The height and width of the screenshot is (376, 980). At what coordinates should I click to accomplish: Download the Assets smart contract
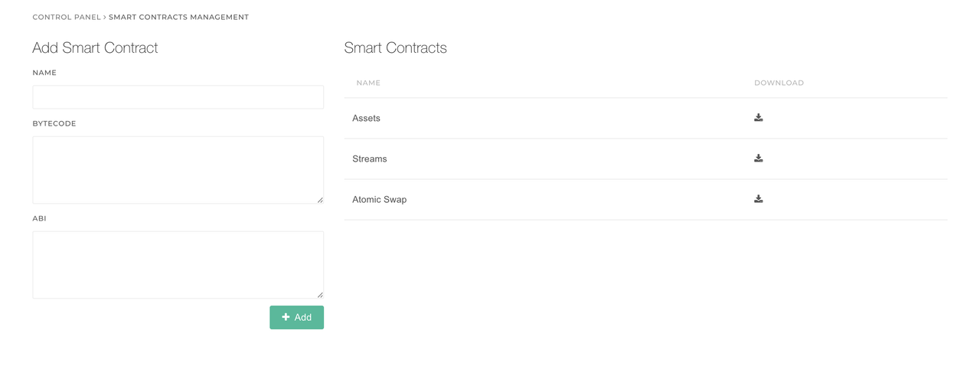click(x=758, y=118)
